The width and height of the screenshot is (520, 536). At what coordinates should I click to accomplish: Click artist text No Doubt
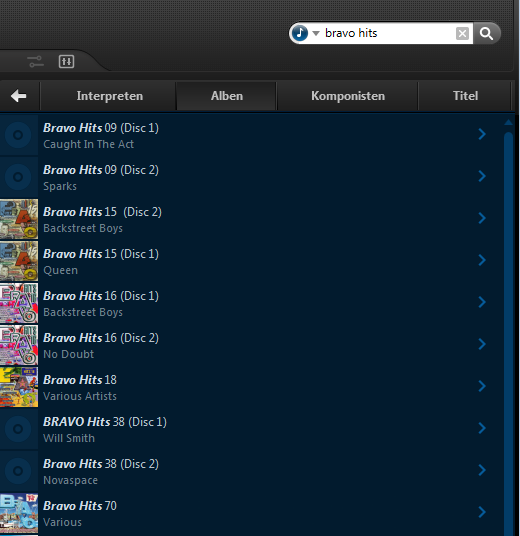click(x=68, y=354)
